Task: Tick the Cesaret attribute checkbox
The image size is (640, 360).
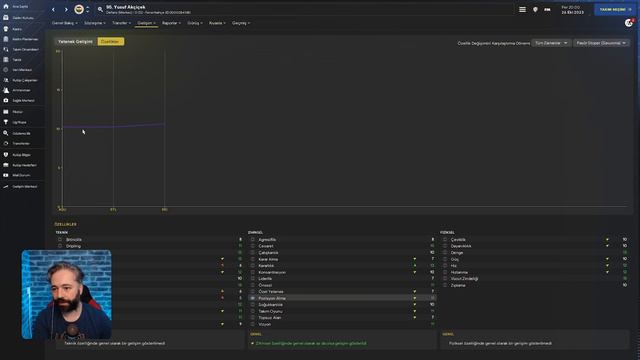Action: pyautogui.click(x=253, y=246)
